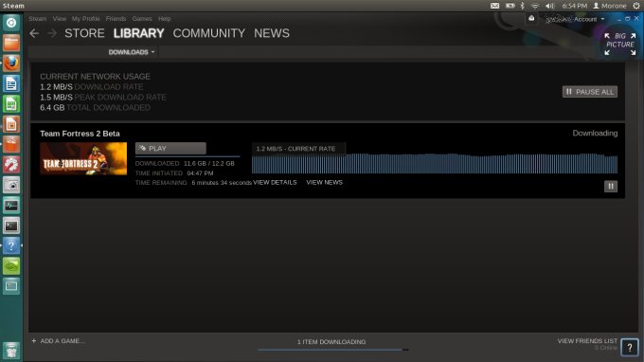Screen dimensions: 644x362
Task: Switch to the STORE tab
Action: tap(84, 33)
